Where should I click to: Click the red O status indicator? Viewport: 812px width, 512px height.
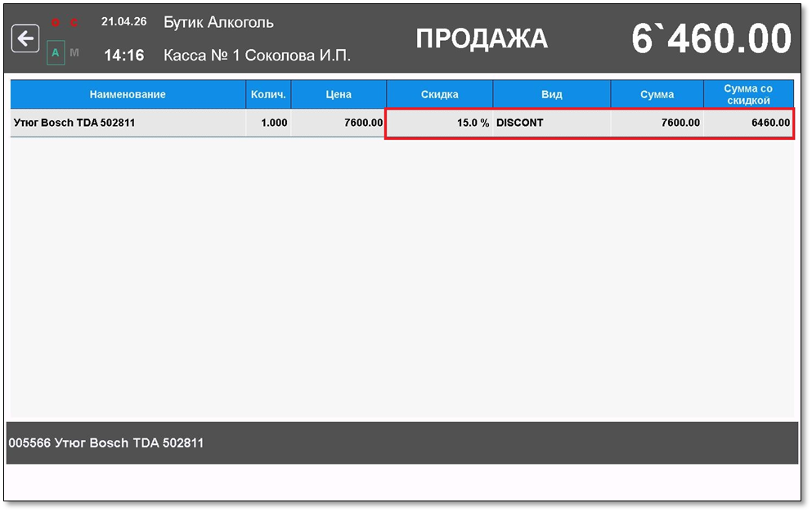[56, 23]
